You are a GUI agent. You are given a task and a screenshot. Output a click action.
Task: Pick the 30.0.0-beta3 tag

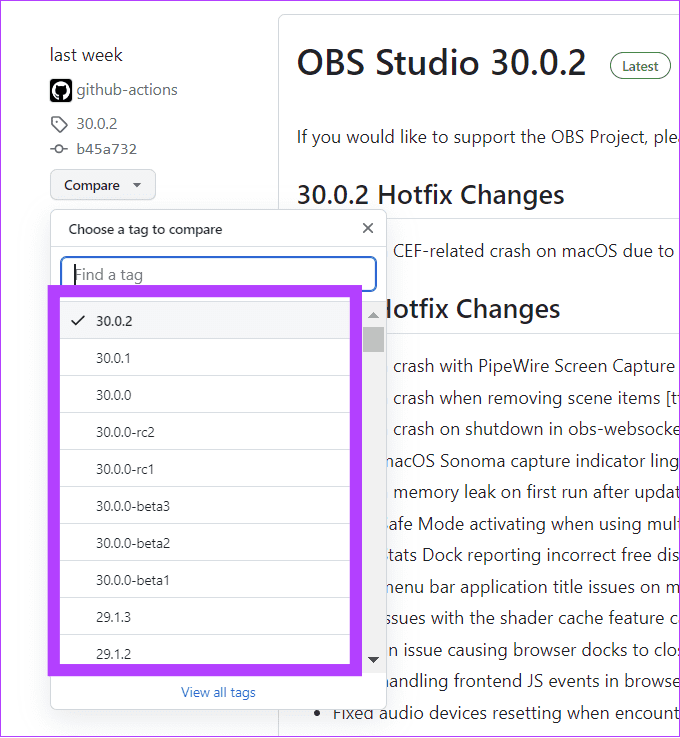coord(133,506)
